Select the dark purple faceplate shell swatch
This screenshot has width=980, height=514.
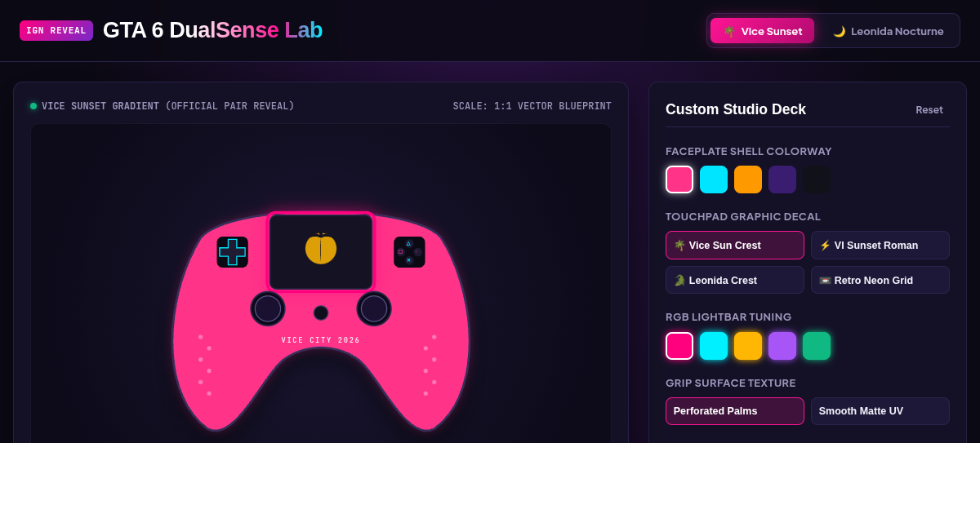[x=782, y=179]
